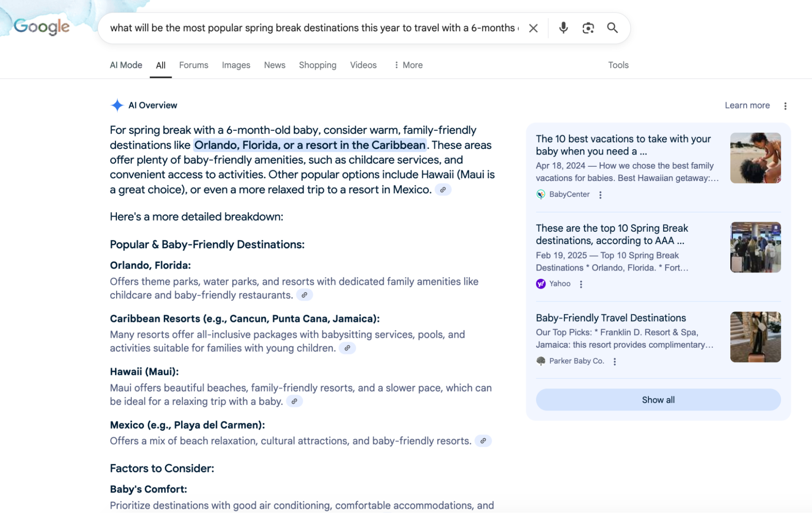Click source link icon after Mexico resort summary
This screenshot has width=812, height=513.
(x=443, y=190)
